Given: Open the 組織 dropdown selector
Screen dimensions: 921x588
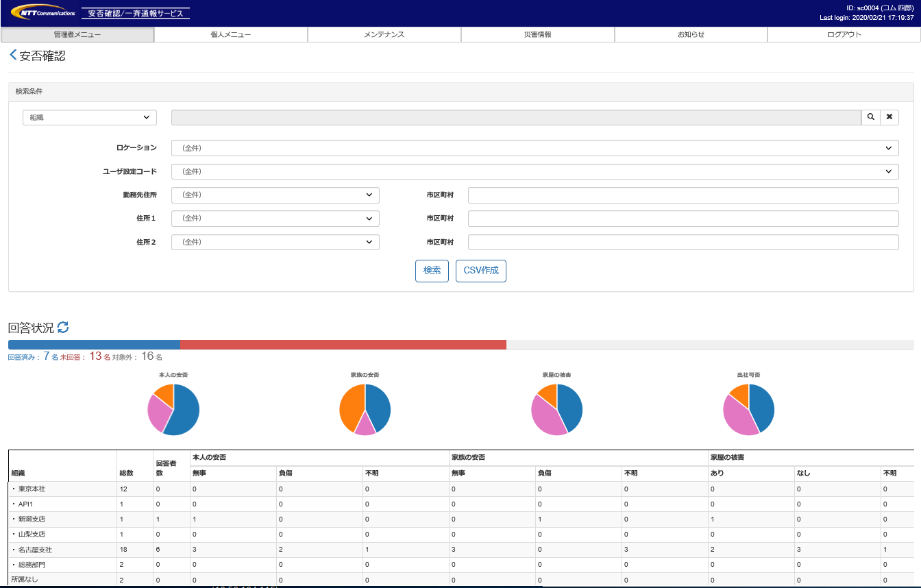Looking at the screenshot, I should [90, 117].
